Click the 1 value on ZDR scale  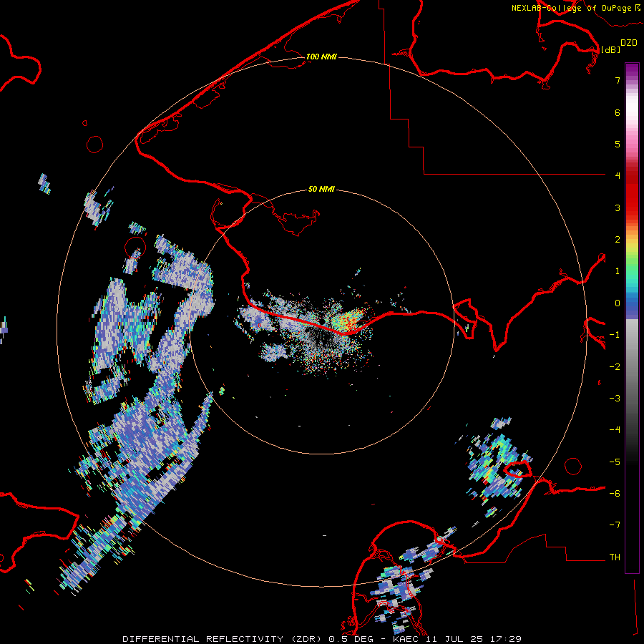[x=618, y=271]
